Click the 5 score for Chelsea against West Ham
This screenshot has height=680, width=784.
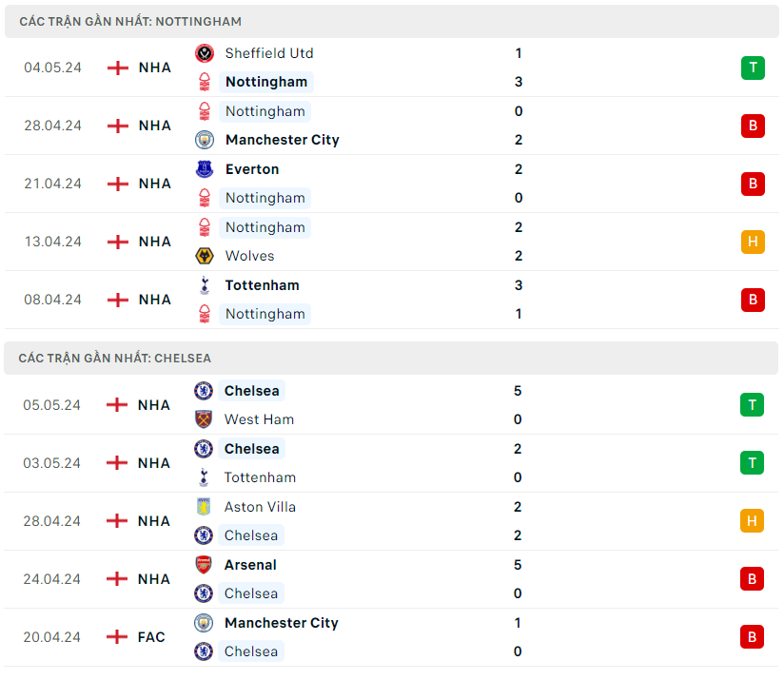click(x=518, y=391)
